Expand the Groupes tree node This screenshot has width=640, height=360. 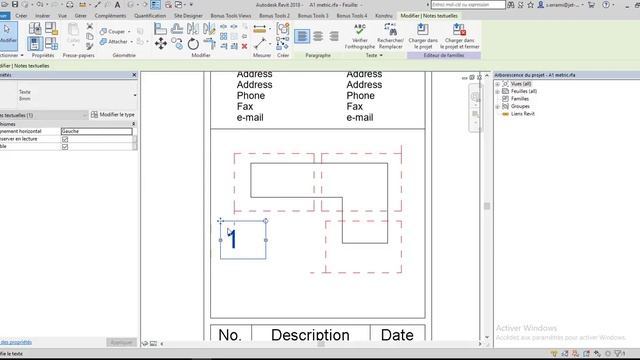[498, 107]
